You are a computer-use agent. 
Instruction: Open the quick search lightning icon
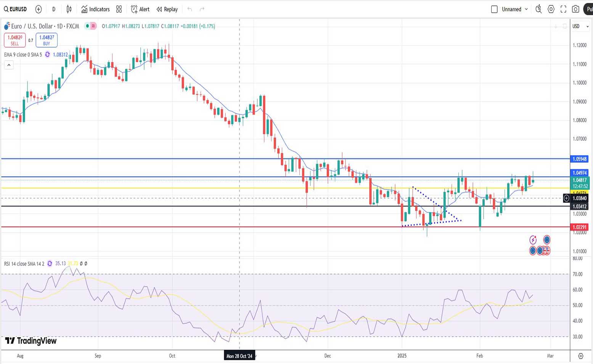coord(538,9)
